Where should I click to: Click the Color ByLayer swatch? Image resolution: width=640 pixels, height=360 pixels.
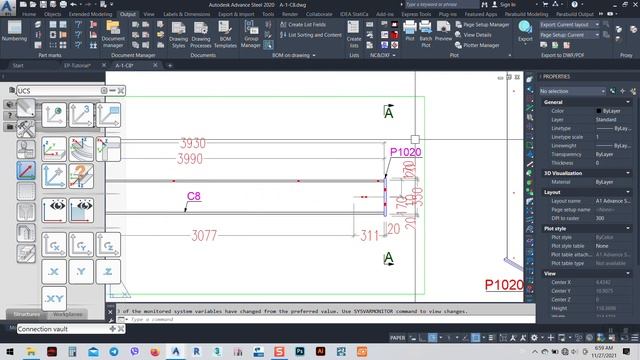(598, 111)
